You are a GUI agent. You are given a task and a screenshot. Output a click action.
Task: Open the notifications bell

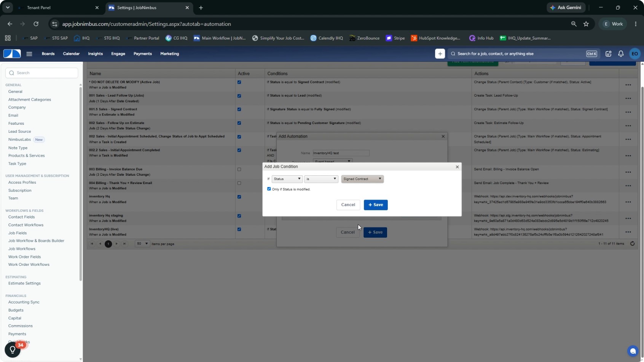click(621, 54)
